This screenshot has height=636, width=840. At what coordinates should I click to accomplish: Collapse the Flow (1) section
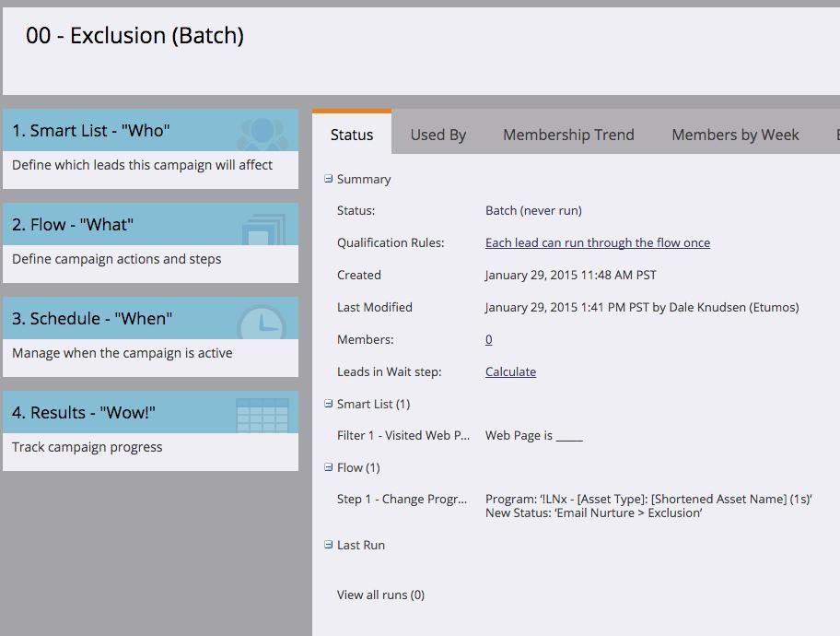[x=329, y=467]
